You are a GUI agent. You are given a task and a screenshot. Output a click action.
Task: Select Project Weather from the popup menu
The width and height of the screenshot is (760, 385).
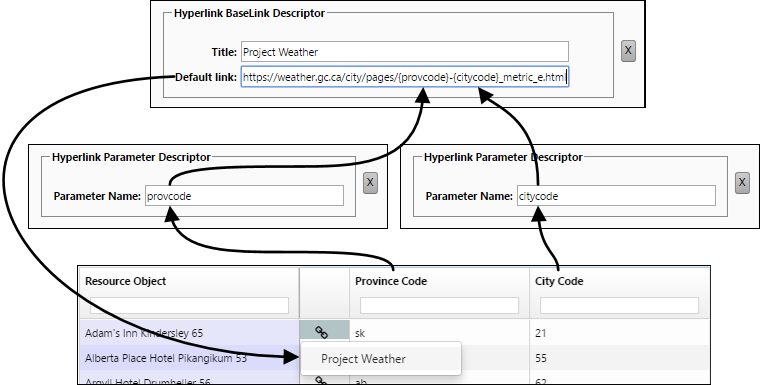point(364,359)
